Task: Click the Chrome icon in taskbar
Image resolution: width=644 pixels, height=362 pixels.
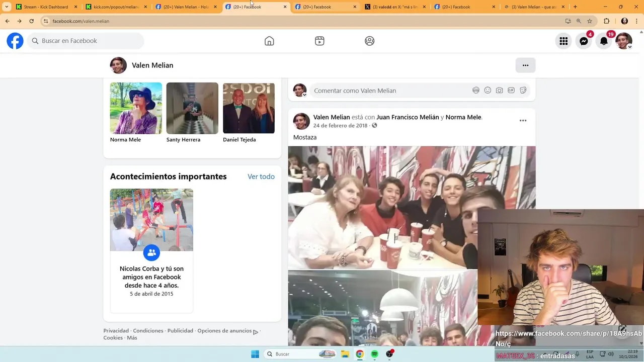Action: [x=360, y=354]
